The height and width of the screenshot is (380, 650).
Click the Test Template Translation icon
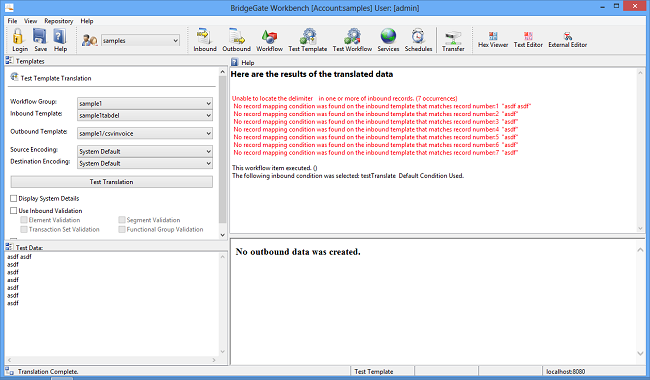[x=14, y=77]
